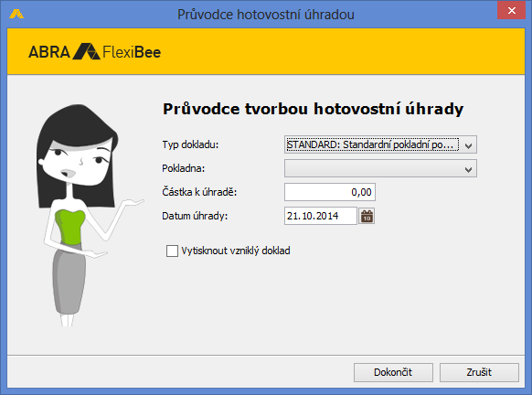Open the empty Pokladna combo box
Screen dimensions: 532x395
380,168
